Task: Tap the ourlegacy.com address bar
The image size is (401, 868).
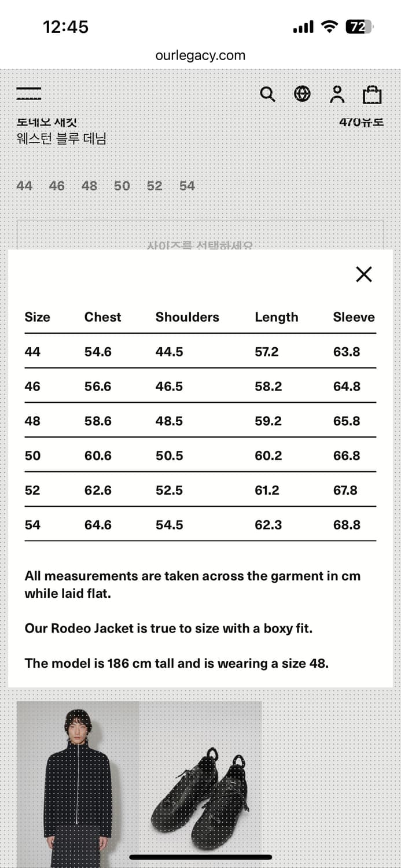Action: pos(200,56)
